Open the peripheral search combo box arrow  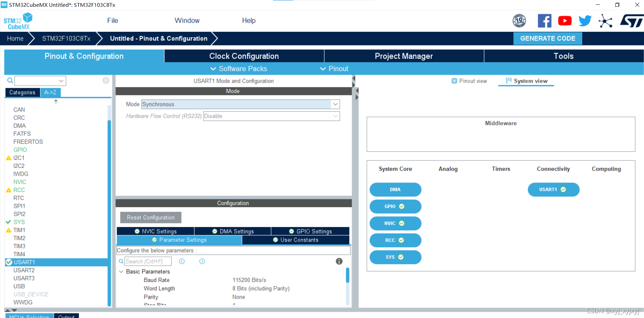pos(61,81)
